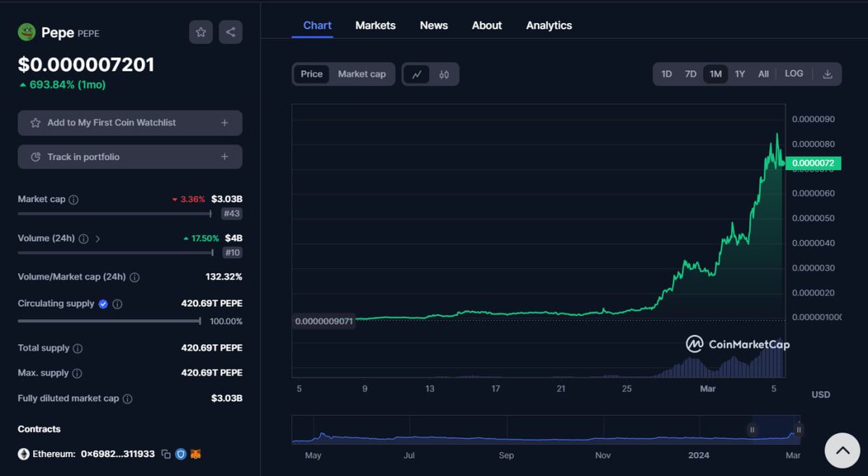
Task: Click the #10 volume rank badge
Action: [x=232, y=252]
